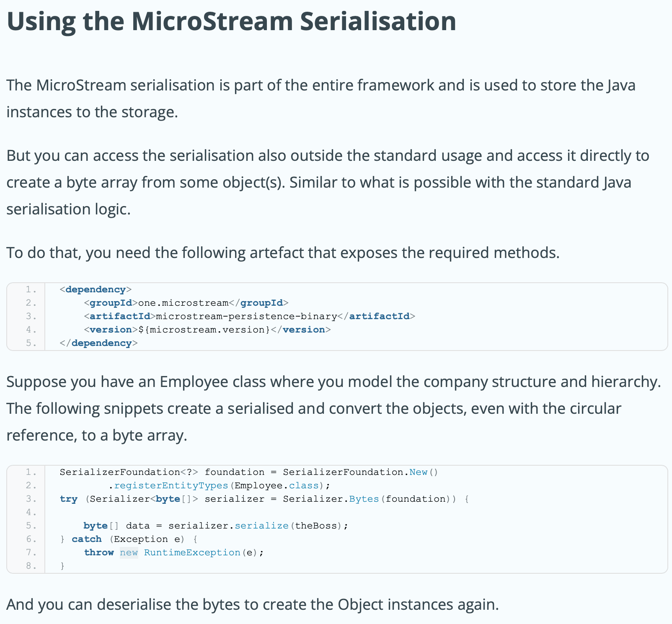
Task: Click the 'try' keyword in Java snippet
Action: click(x=69, y=499)
